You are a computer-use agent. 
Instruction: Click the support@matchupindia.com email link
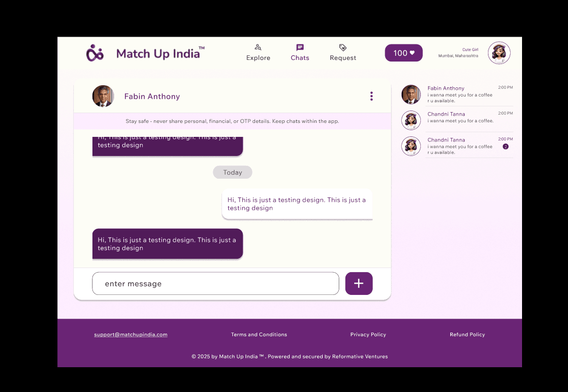coord(131,334)
